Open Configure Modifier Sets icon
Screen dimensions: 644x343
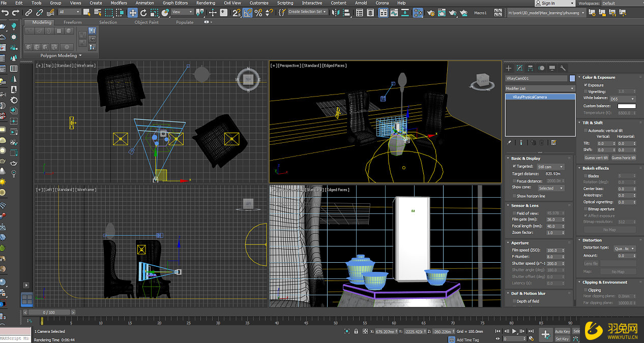coord(553,142)
